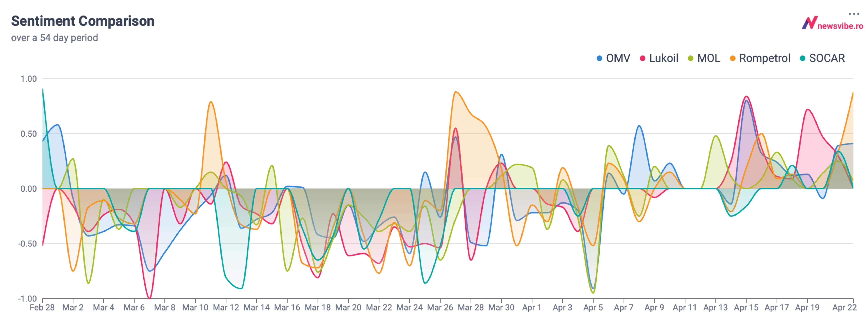
Task: Click the Apr 17 x-axis label
Action: pos(777,308)
